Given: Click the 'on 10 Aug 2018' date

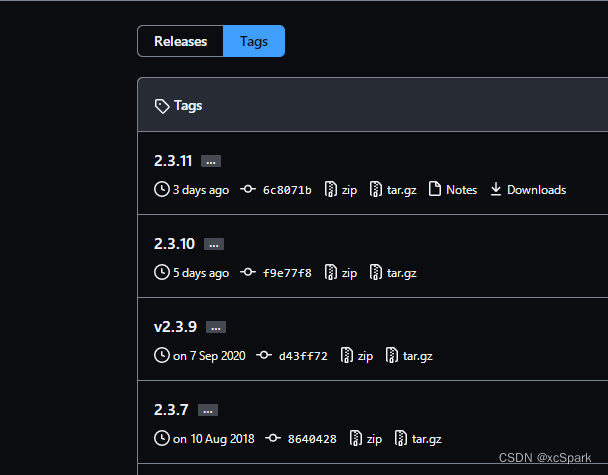Looking at the screenshot, I should [x=214, y=439].
